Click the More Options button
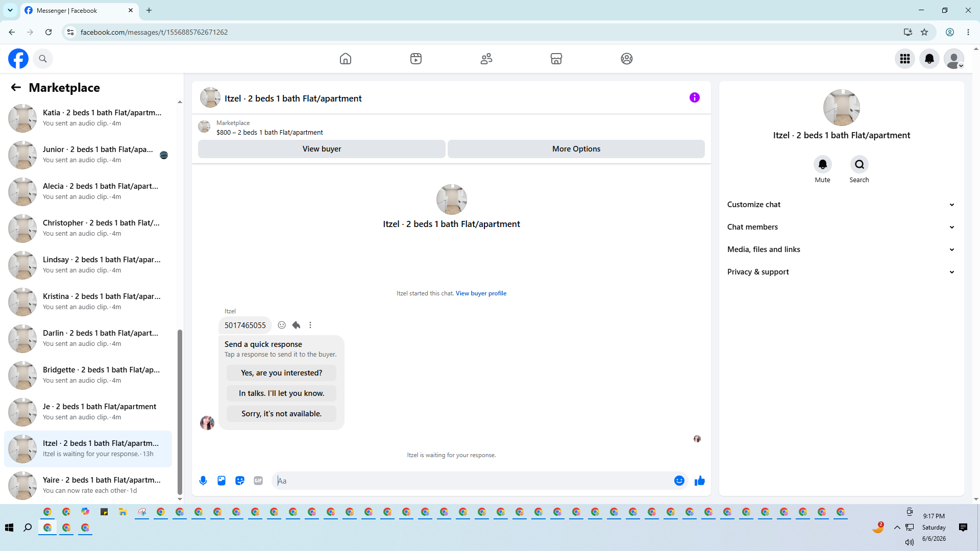This screenshot has height=551, width=980. (x=576, y=149)
